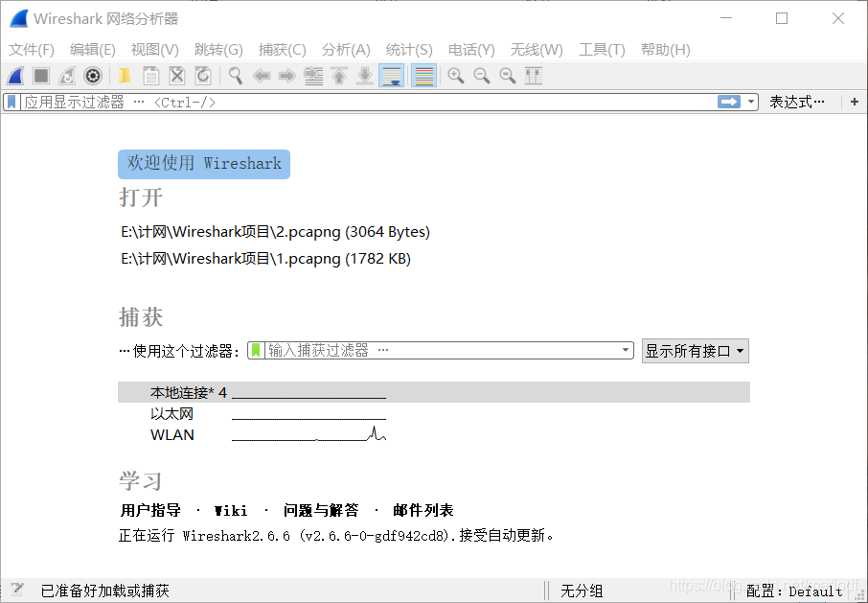Close the capture file from the toolbar

pos(177,76)
